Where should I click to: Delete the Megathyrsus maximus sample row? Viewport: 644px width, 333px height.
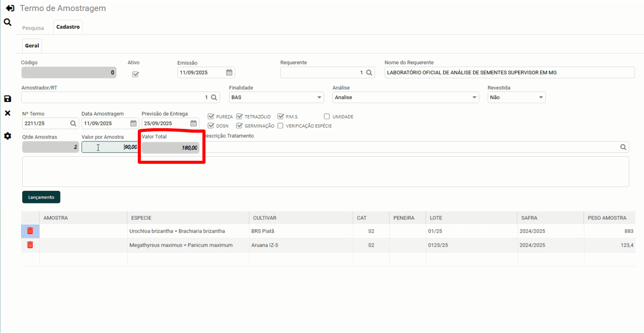click(x=30, y=245)
